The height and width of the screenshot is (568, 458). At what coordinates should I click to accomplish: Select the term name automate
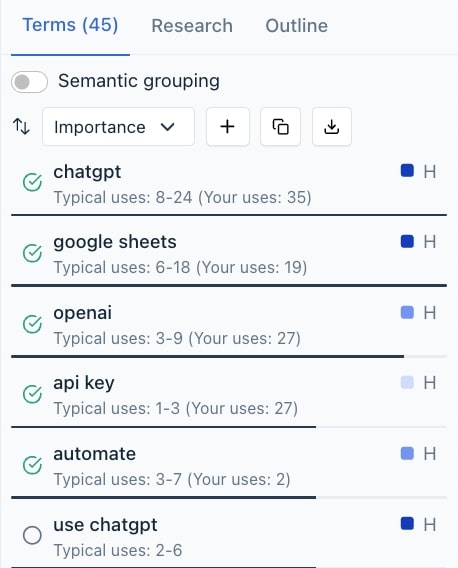click(x=95, y=454)
